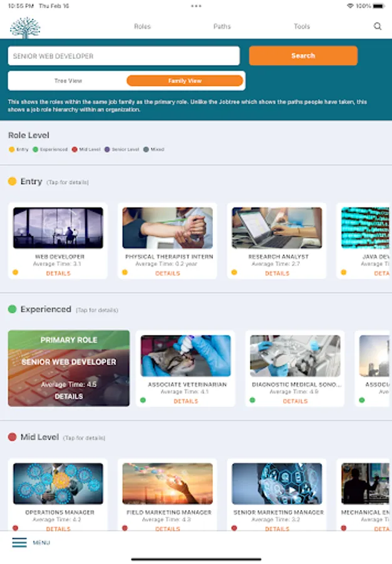Image resolution: width=392 pixels, height=564 pixels.
Task: Switch to Tree View
Action: coord(68,81)
